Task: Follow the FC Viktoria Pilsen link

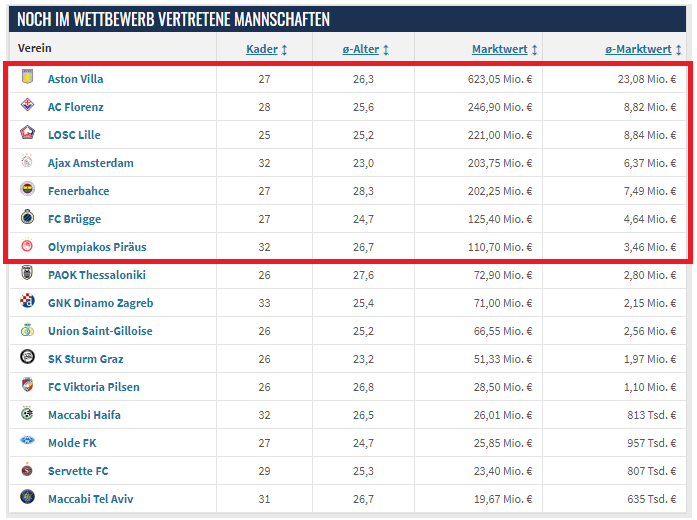Action: (x=94, y=387)
